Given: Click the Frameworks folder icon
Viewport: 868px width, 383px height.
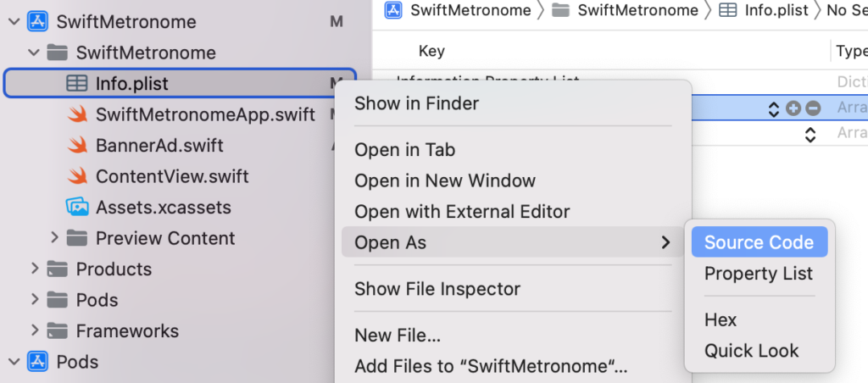Looking at the screenshot, I should click(57, 331).
